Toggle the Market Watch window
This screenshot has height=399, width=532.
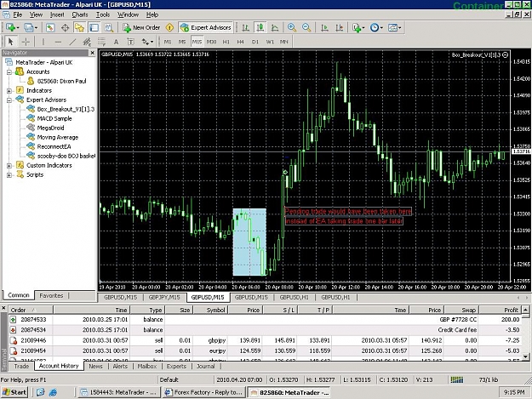pos(50,28)
